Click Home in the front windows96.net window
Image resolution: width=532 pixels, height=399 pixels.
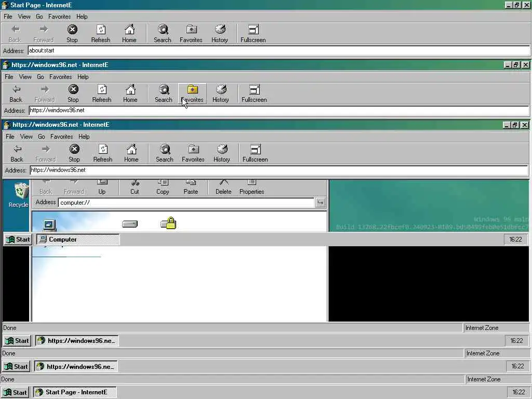pos(131,153)
